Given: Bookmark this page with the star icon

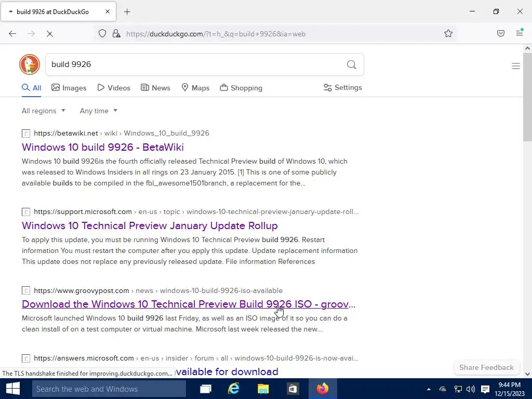Looking at the screenshot, I should [448, 33].
